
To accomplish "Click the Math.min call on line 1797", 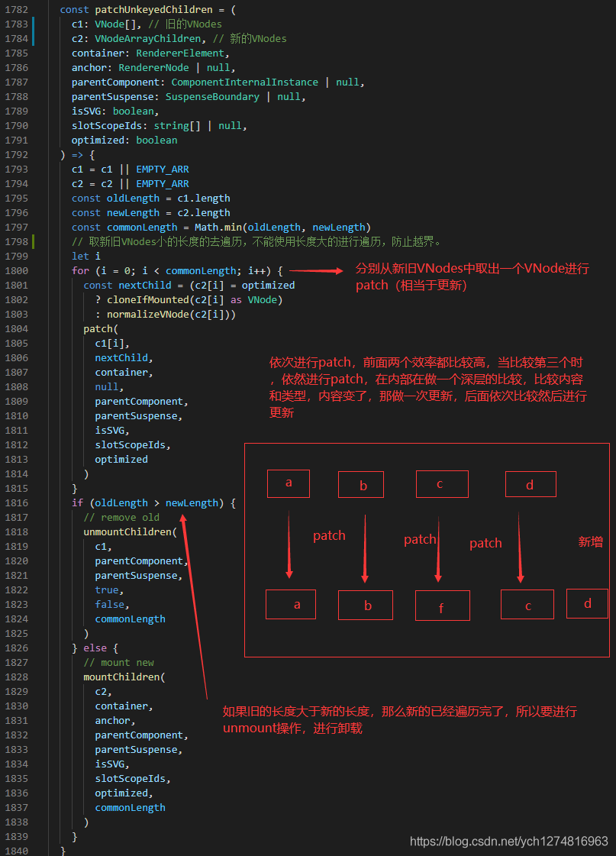I will click(x=218, y=227).
